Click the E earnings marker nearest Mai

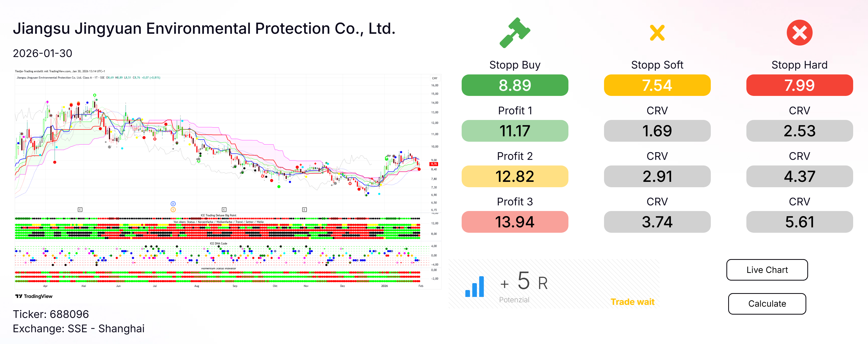pyautogui.click(x=80, y=209)
